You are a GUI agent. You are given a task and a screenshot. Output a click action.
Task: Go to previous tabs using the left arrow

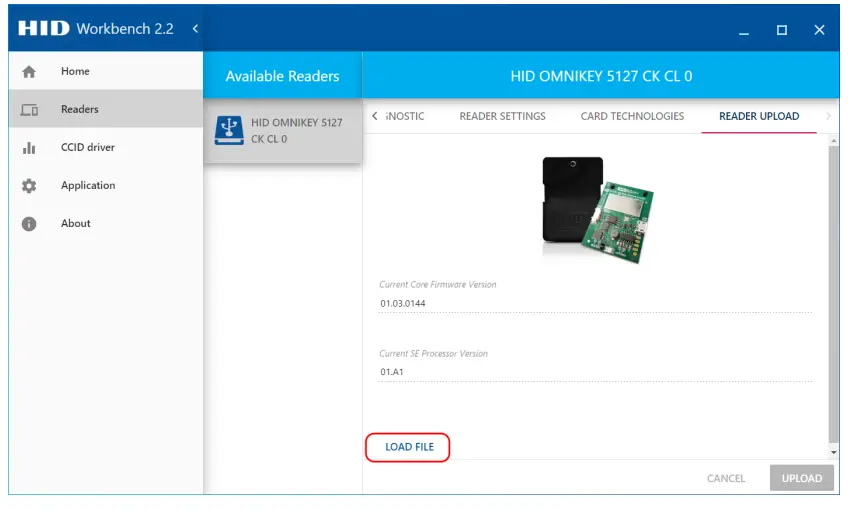tap(375, 116)
